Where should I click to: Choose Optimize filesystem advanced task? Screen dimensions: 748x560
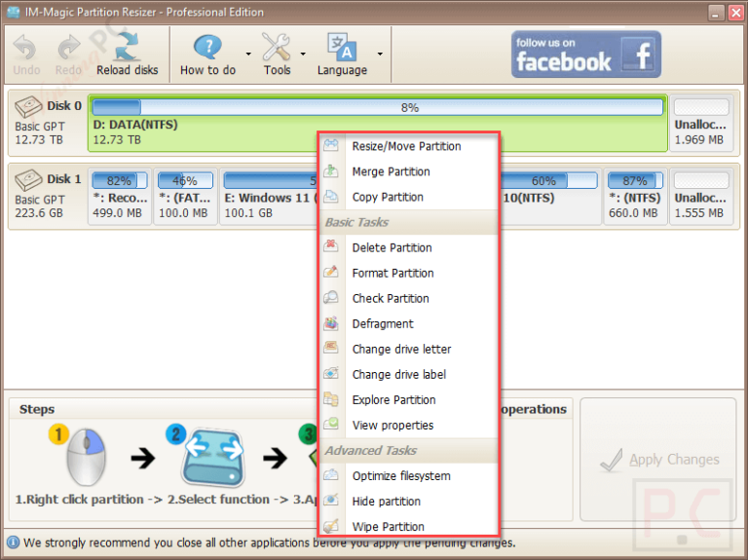[x=409, y=475]
